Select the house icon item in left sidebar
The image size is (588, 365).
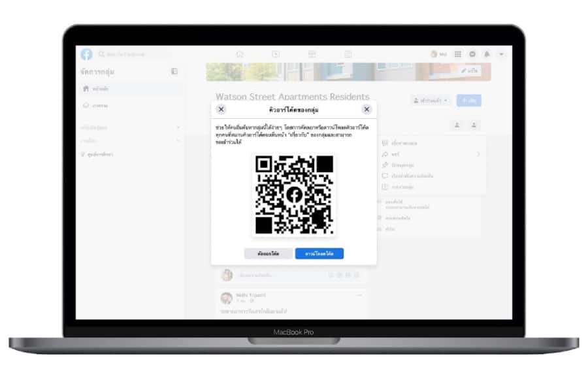(x=131, y=89)
